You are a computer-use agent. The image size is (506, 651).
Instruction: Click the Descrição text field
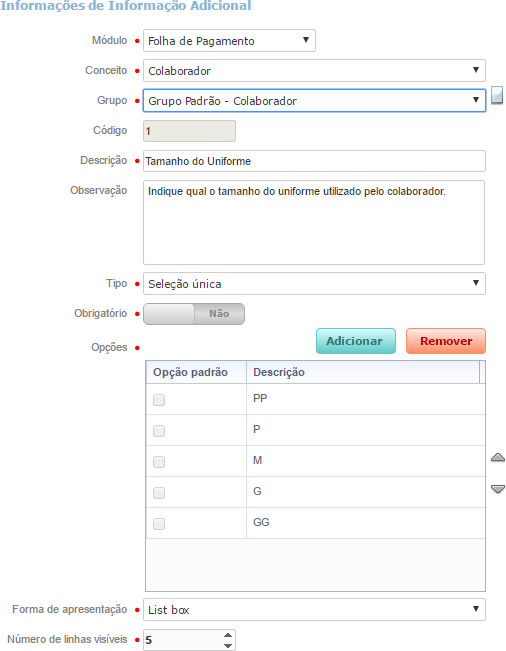point(314,161)
